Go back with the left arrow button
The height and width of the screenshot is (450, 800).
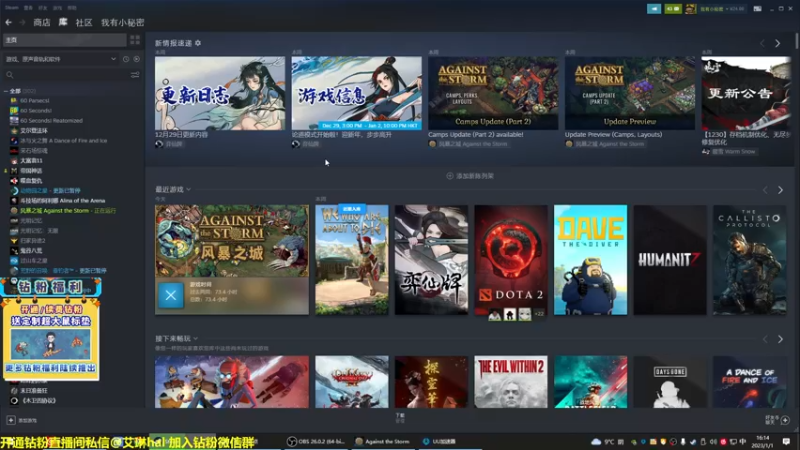9,22
